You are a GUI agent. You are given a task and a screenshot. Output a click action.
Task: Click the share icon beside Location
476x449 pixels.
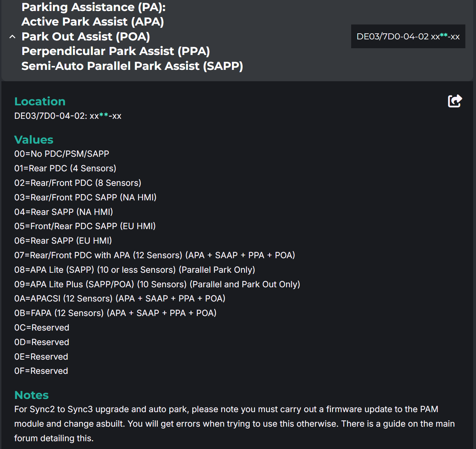[x=455, y=101]
